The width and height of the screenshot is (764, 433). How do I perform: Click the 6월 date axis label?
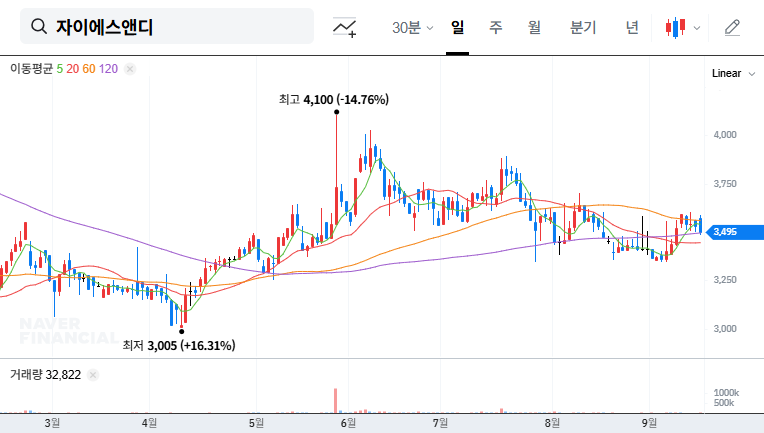348,423
